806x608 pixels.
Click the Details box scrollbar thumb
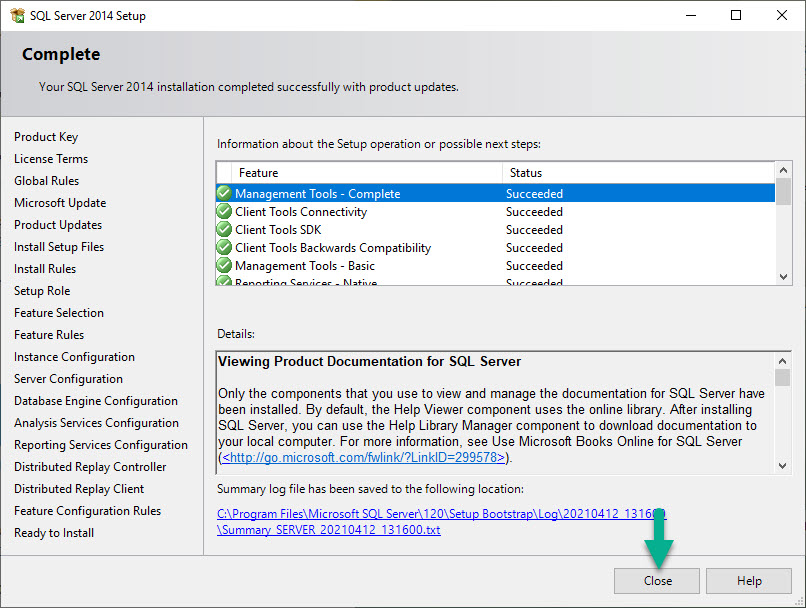coord(782,378)
